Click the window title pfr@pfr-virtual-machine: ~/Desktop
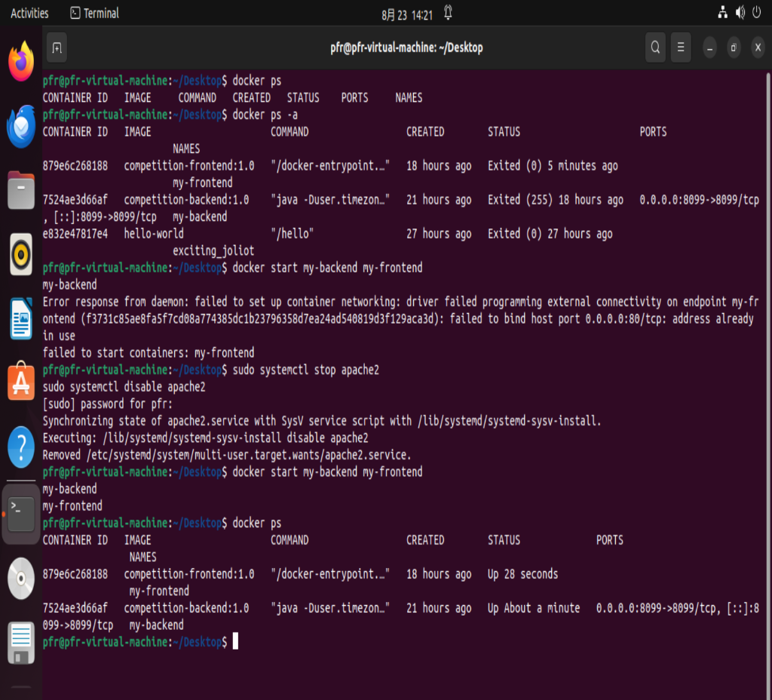This screenshot has height=700, width=772. [x=406, y=48]
